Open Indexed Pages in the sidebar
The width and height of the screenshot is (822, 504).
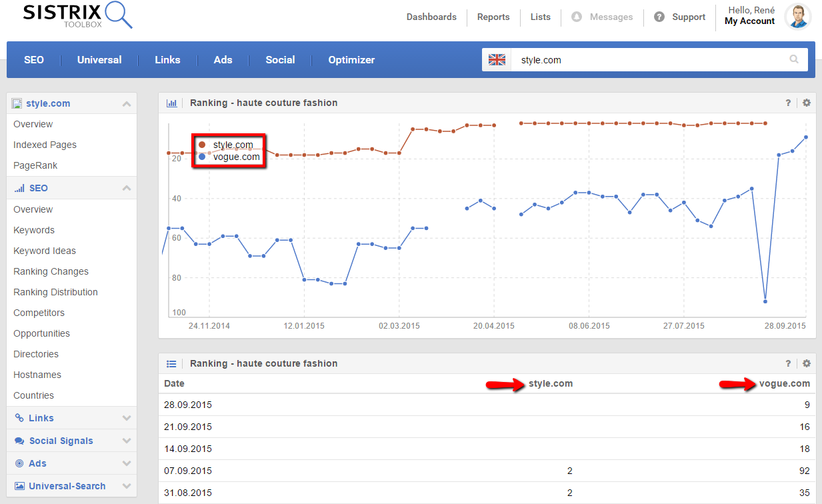45,145
